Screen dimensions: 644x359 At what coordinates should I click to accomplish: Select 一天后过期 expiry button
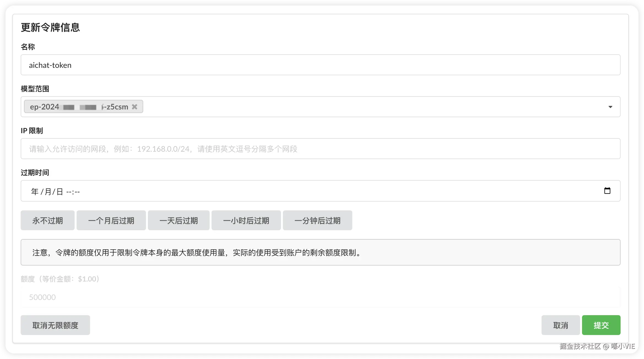[x=178, y=221]
